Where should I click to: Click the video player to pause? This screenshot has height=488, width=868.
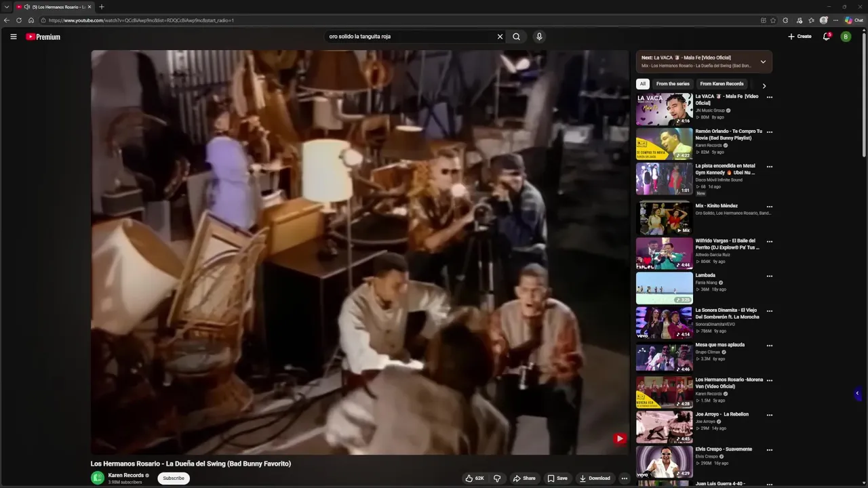(x=360, y=252)
